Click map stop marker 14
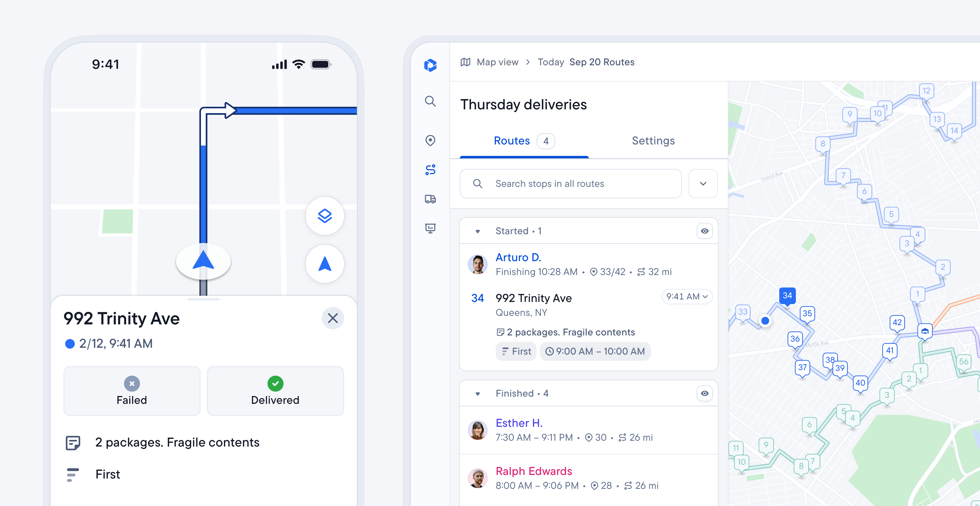The image size is (980, 506). (954, 131)
